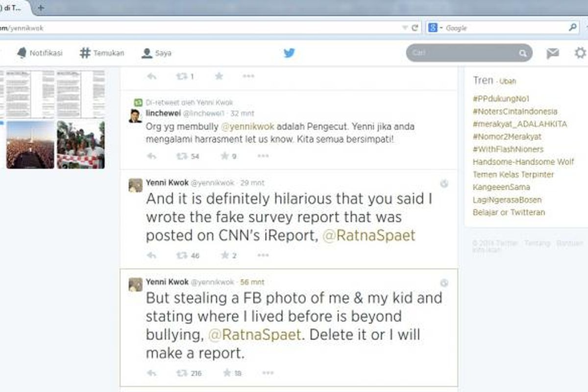Open the settings gear icon

pos(580,53)
